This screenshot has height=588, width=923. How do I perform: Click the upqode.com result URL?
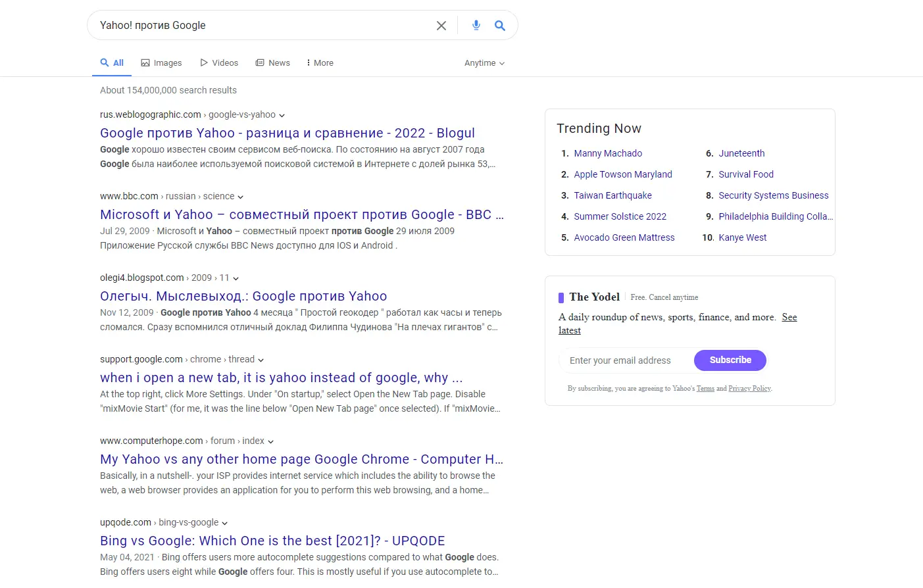coord(159,522)
